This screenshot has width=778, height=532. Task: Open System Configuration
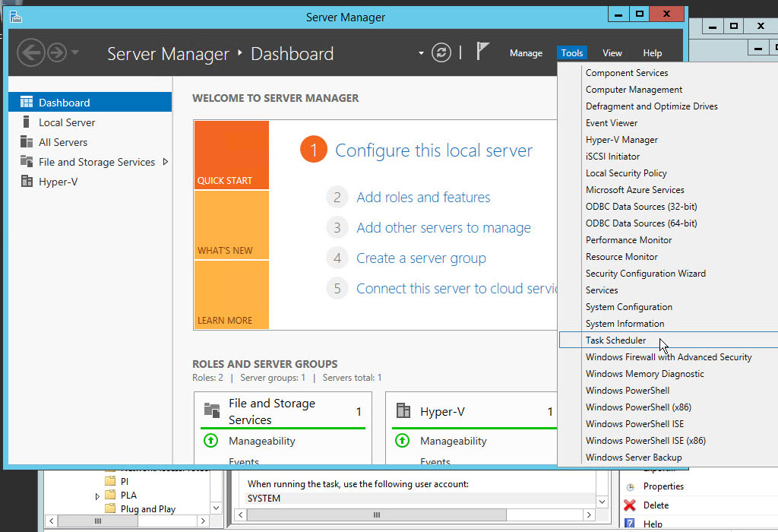click(x=628, y=307)
